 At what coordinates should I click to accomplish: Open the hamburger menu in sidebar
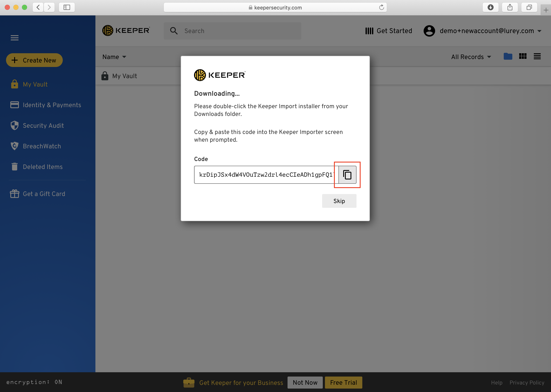point(14,38)
